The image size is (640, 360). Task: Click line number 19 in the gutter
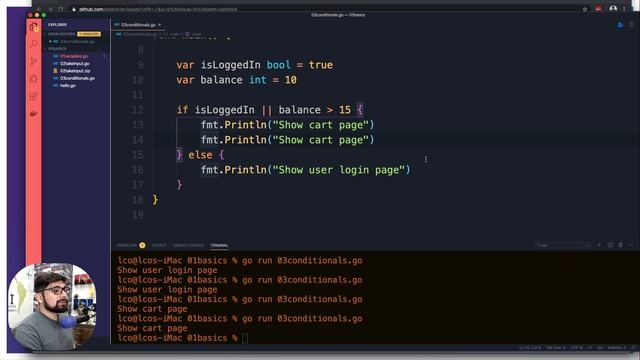[138, 215]
